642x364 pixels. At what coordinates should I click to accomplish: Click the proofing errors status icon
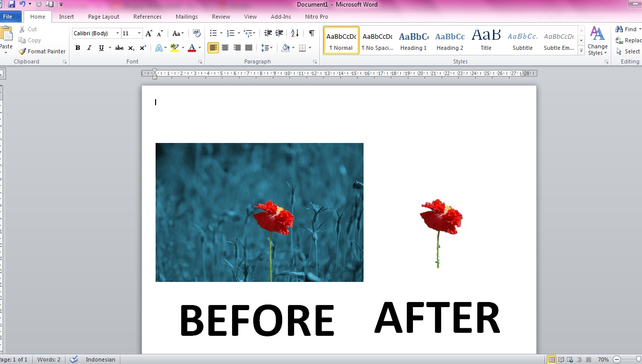click(x=74, y=359)
